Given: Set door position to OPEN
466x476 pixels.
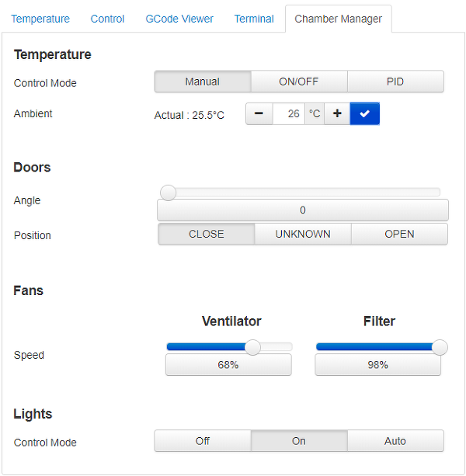Looking at the screenshot, I should coord(399,234).
